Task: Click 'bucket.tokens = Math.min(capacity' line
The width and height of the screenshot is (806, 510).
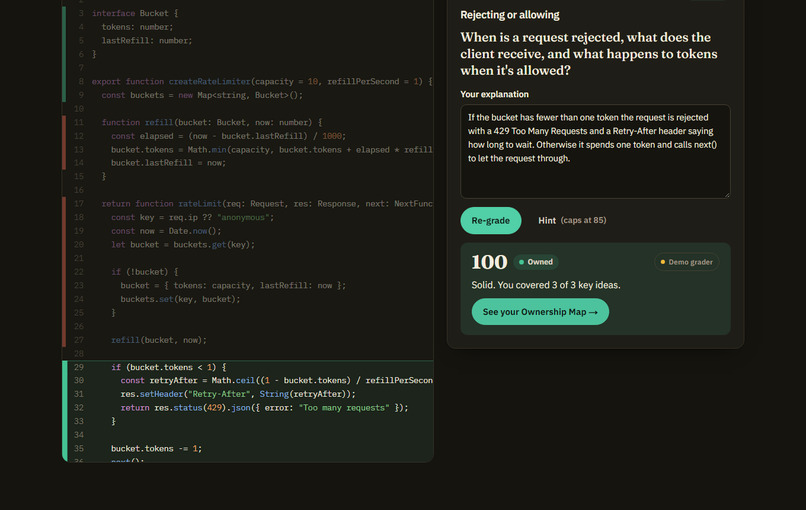Action: (x=272, y=150)
